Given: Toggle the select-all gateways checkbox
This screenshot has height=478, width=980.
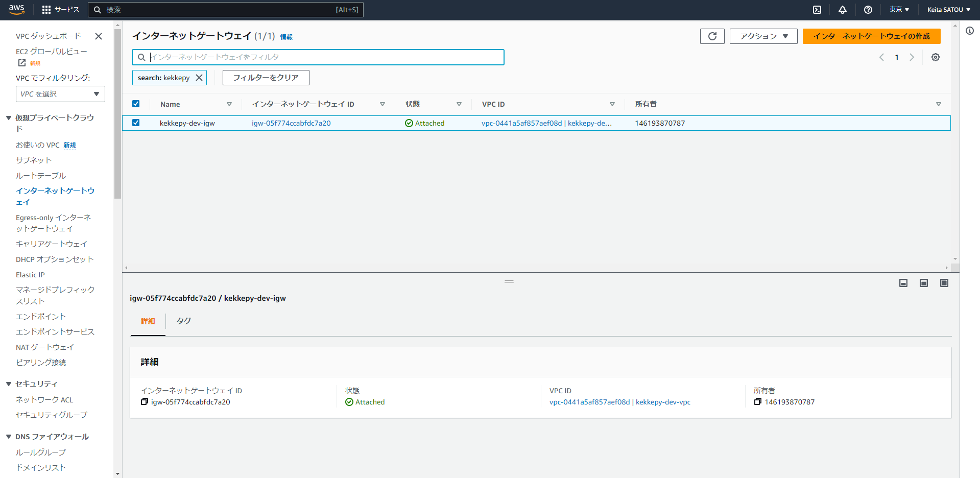Looking at the screenshot, I should 136,104.
